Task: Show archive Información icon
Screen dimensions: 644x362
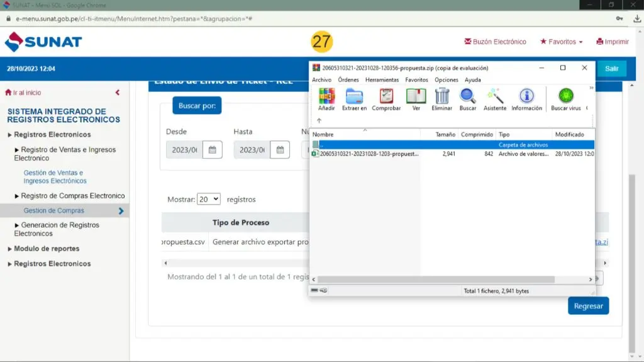Action: click(526, 97)
